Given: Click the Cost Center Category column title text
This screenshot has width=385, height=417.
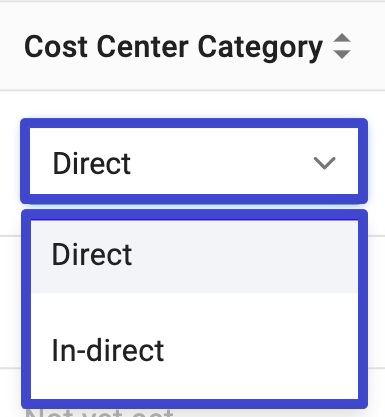Looking at the screenshot, I should click(173, 47).
